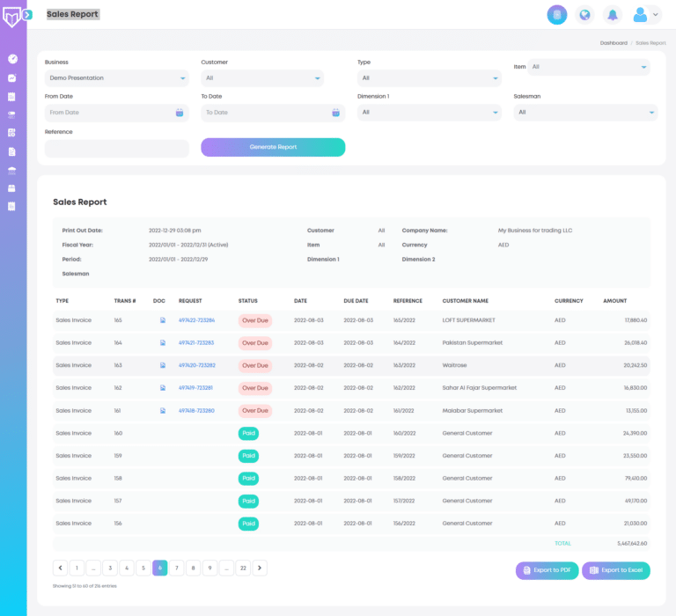Expand the user profile menu

pos(647,15)
